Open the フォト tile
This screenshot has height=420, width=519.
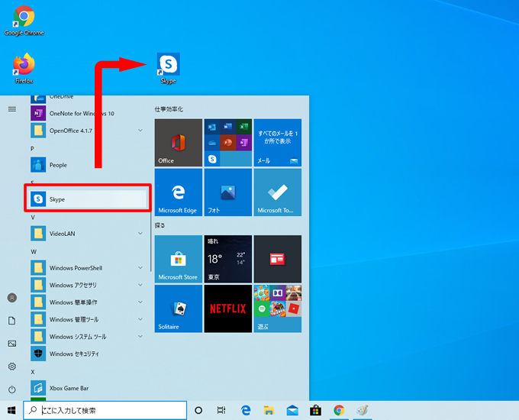pyautogui.click(x=228, y=192)
